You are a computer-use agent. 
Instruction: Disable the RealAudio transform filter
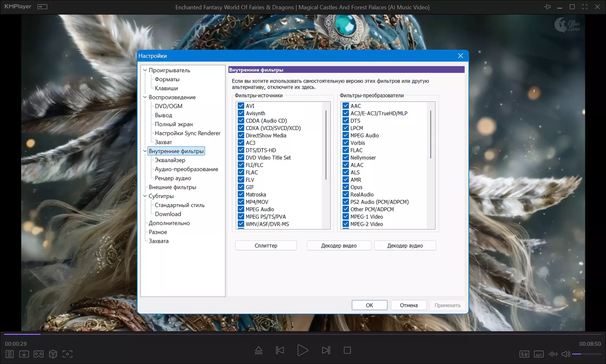[x=346, y=194]
